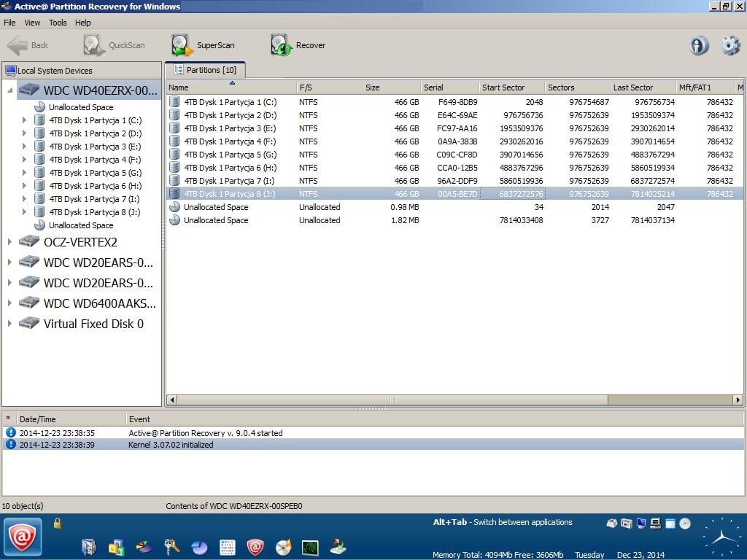747x560 pixels.
Task: Open the hex grid viewer icon in taskbar
Action: point(228,548)
